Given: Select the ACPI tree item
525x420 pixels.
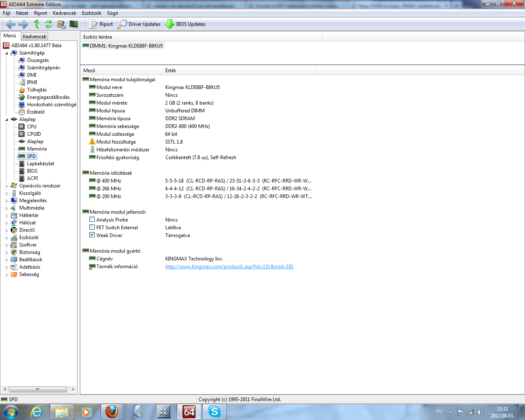Looking at the screenshot, I should click(x=32, y=178).
